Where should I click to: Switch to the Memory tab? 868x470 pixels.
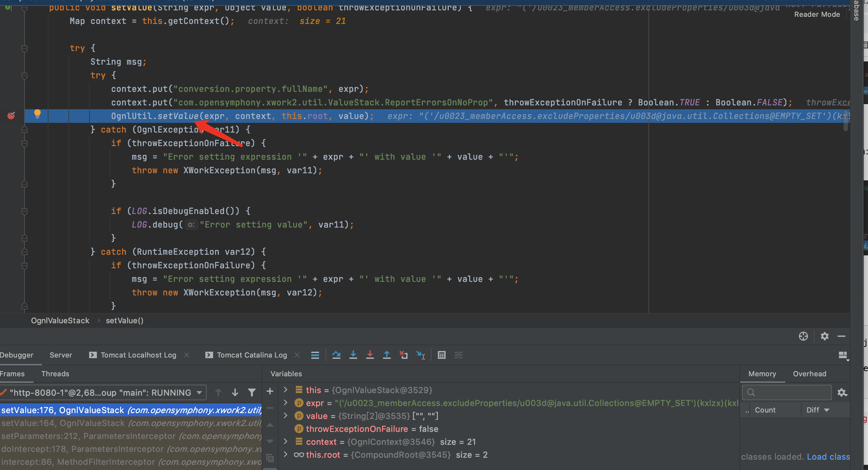point(762,374)
